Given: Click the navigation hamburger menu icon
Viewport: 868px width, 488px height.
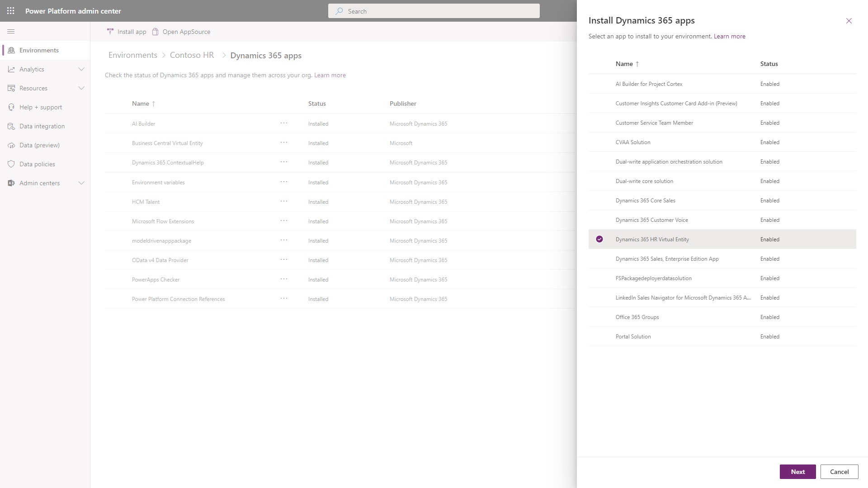Looking at the screenshot, I should coord(11,31).
